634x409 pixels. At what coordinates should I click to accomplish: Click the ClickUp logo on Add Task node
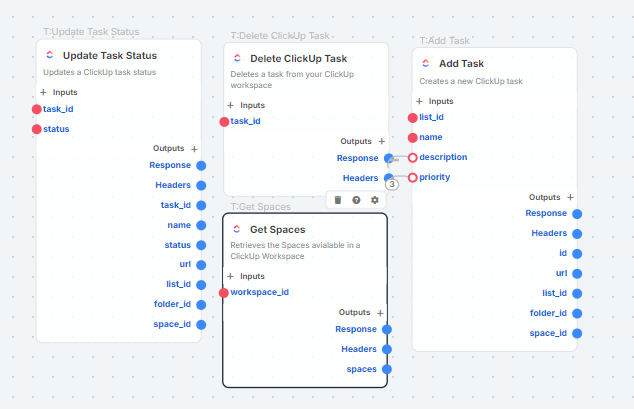426,63
